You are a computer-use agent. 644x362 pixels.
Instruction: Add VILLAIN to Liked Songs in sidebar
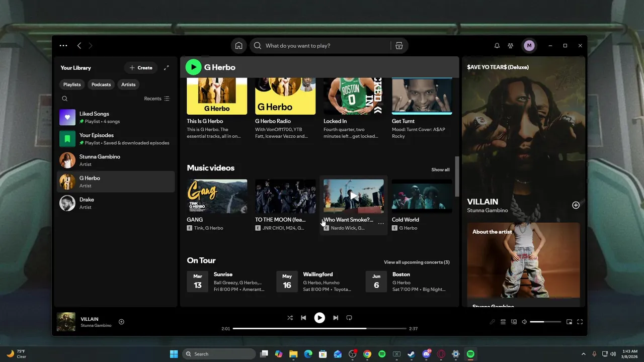[x=576, y=205]
